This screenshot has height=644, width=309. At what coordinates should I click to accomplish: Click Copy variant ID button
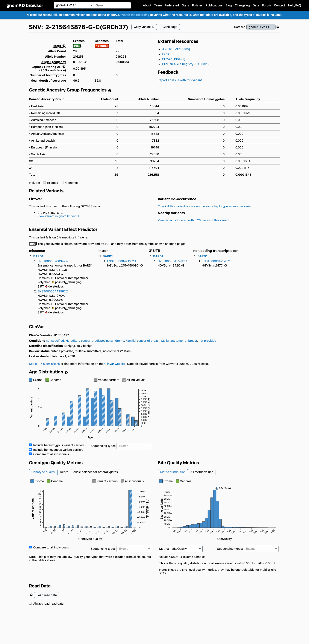pos(144,27)
